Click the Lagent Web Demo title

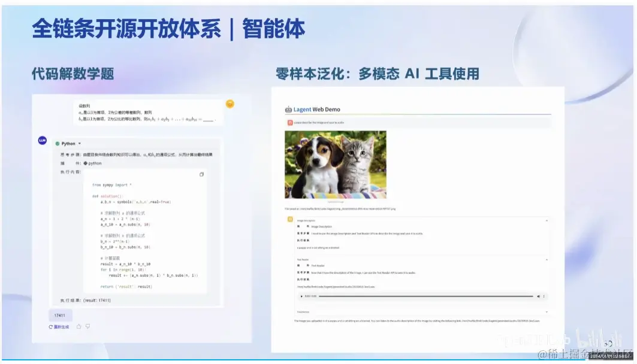(x=317, y=109)
